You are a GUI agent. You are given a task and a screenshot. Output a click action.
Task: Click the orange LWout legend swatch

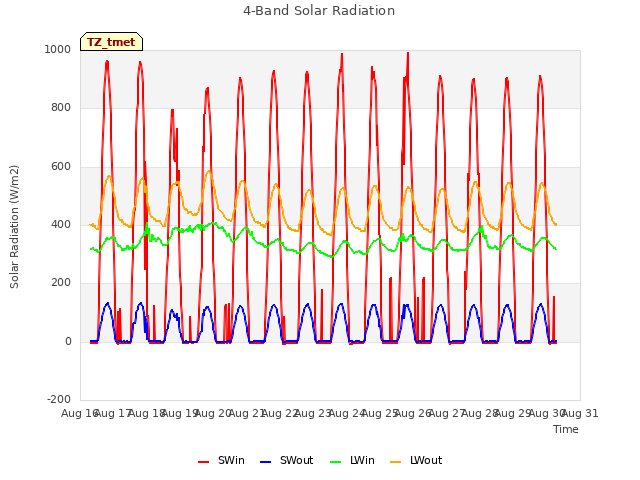point(396,462)
